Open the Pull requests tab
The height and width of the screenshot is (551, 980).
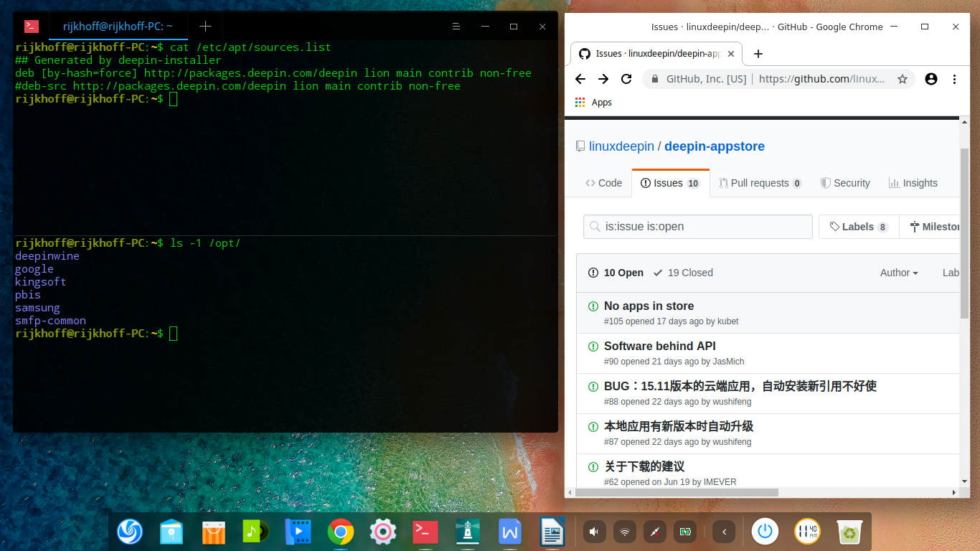pyautogui.click(x=760, y=183)
